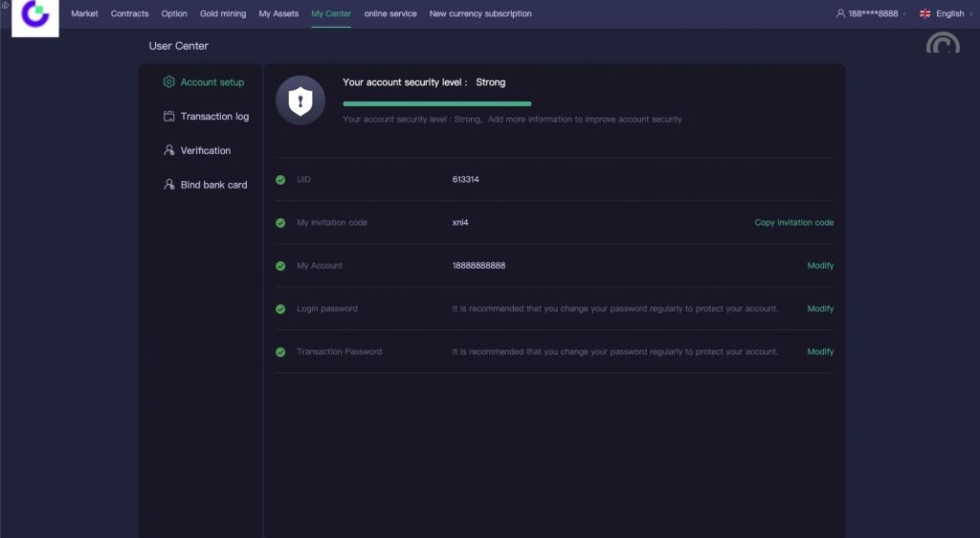
Task: Click the Transaction log calendar icon
Action: [x=169, y=117]
